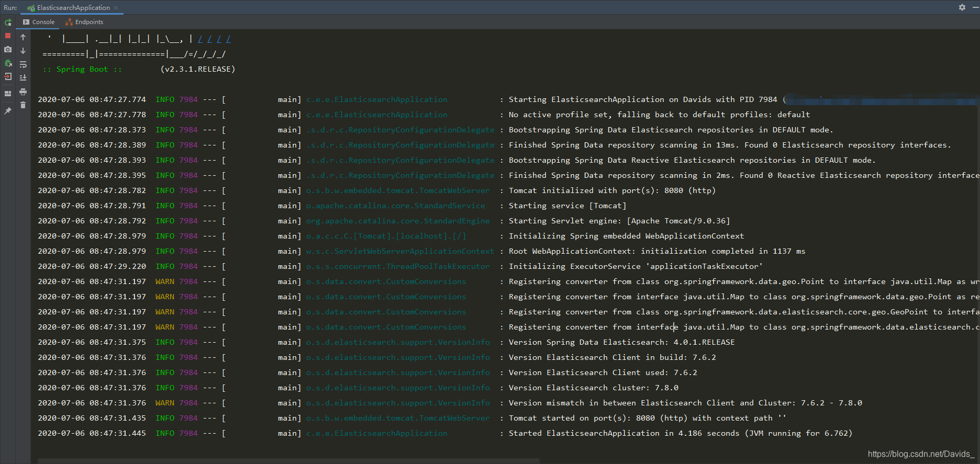The width and height of the screenshot is (980, 464).
Task: Click 'Version Elasticsearch cluster: 7.8.0' text
Action: [x=594, y=388]
